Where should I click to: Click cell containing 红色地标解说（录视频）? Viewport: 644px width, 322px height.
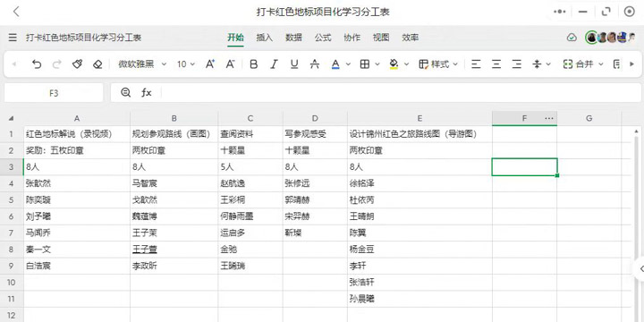click(x=77, y=134)
